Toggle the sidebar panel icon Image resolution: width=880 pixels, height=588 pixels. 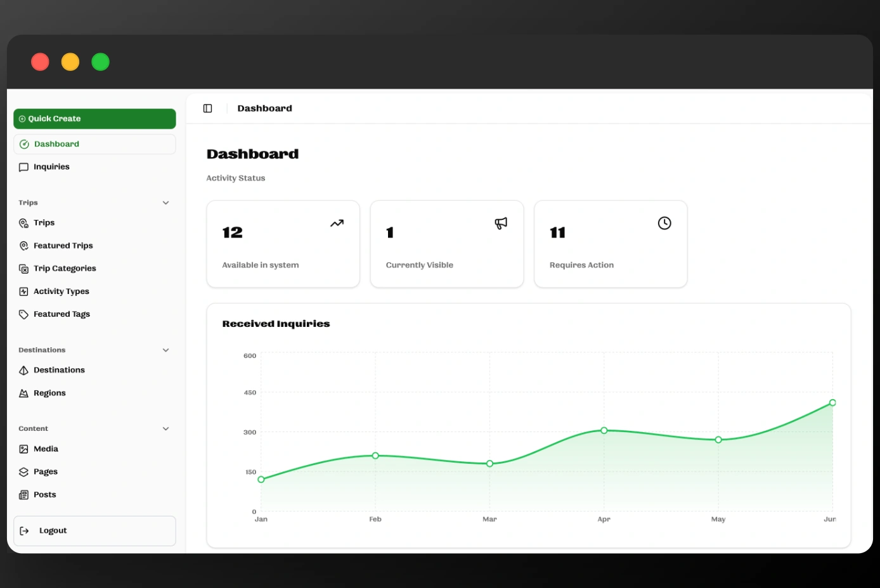(207, 108)
